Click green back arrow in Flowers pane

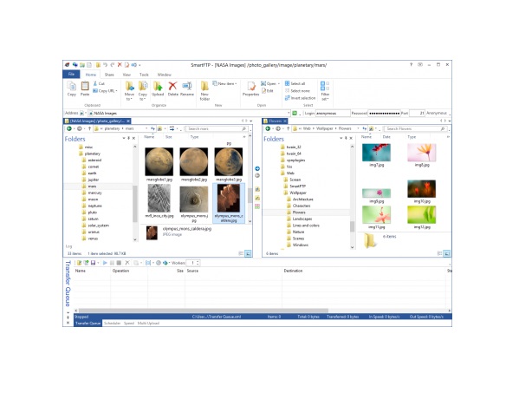(x=268, y=128)
